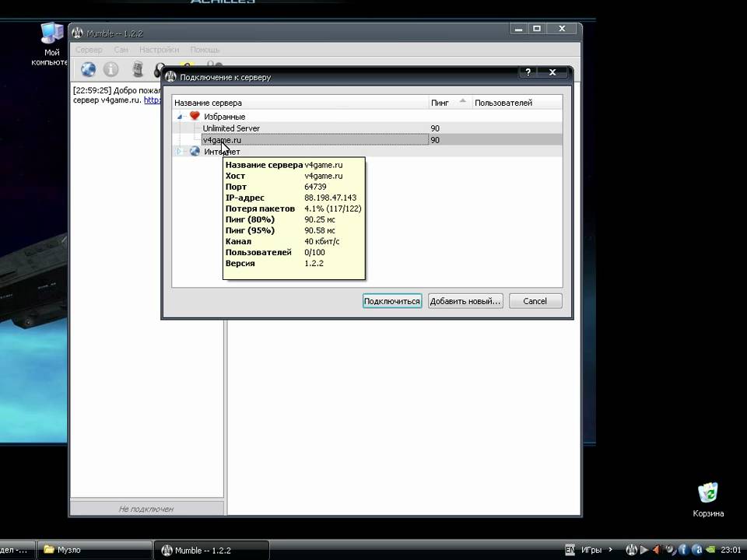Click the grey arrow tray icon beside Mumble
The image size is (747, 560).
[644, 550]
